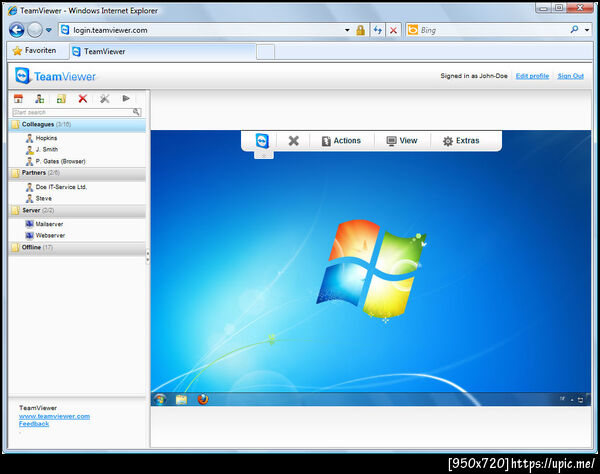Click the security lock icon
The width and height of the screenshot is (600, 474).
(360, 30)
